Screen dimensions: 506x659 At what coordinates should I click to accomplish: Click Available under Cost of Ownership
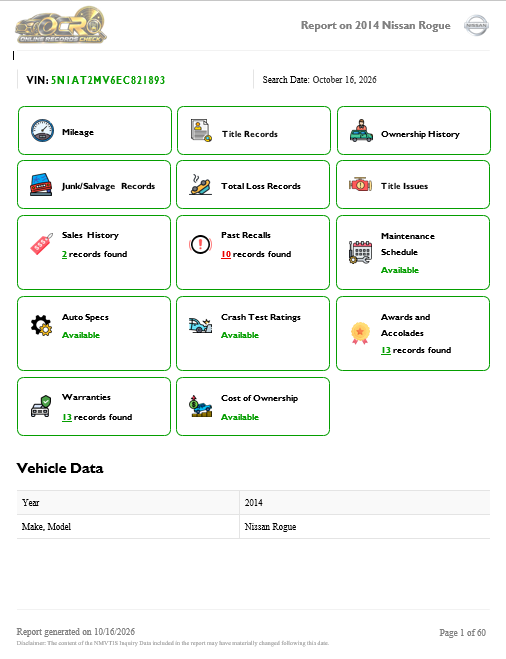pos(240,417)
